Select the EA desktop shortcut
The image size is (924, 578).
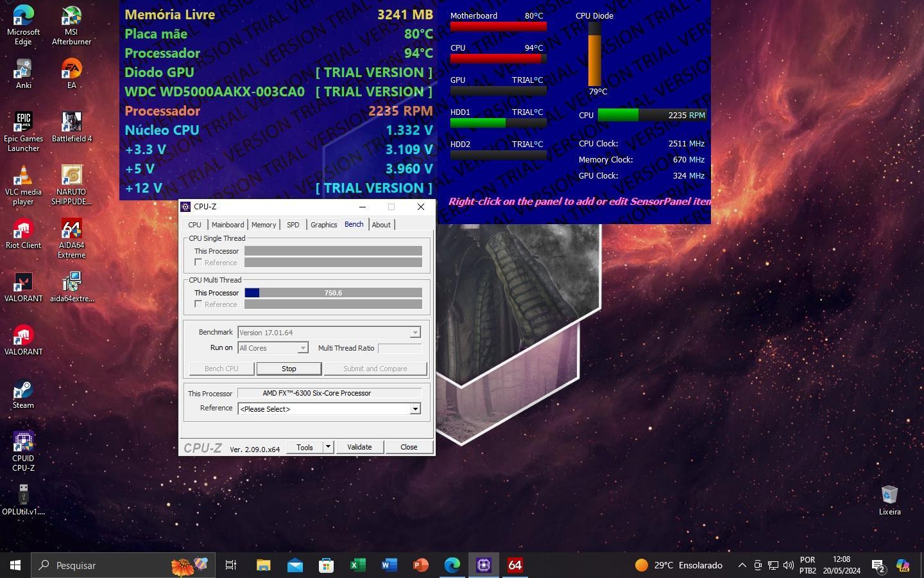pos(71,74)
